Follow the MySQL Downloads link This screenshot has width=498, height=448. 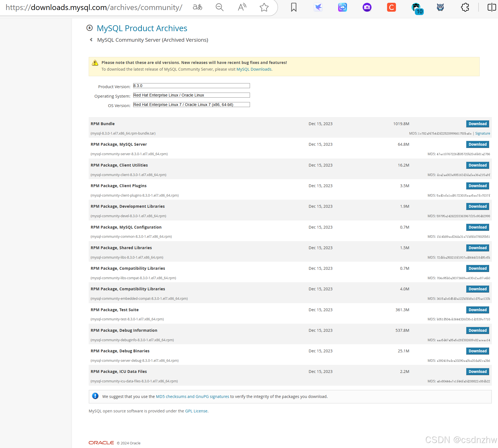(254, 69)
